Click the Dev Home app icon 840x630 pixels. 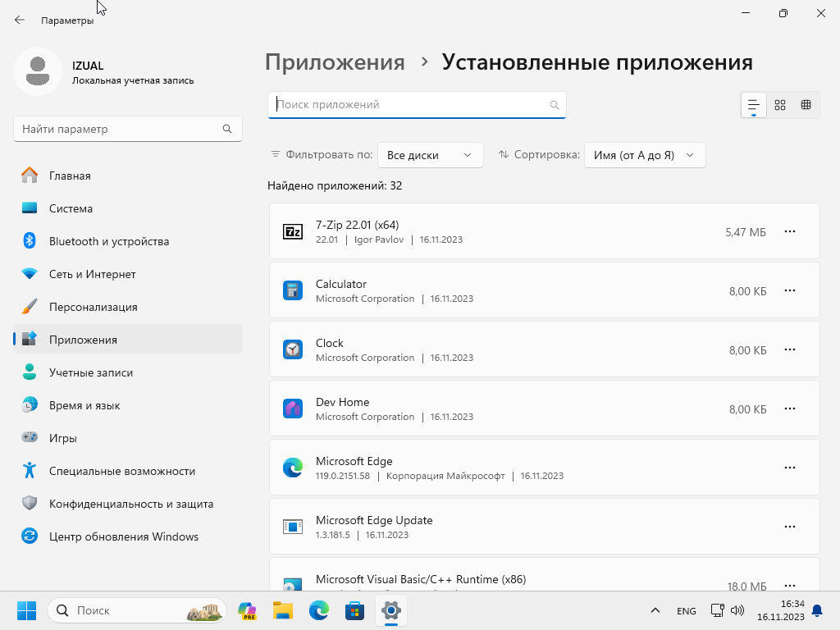pos(293,409)
